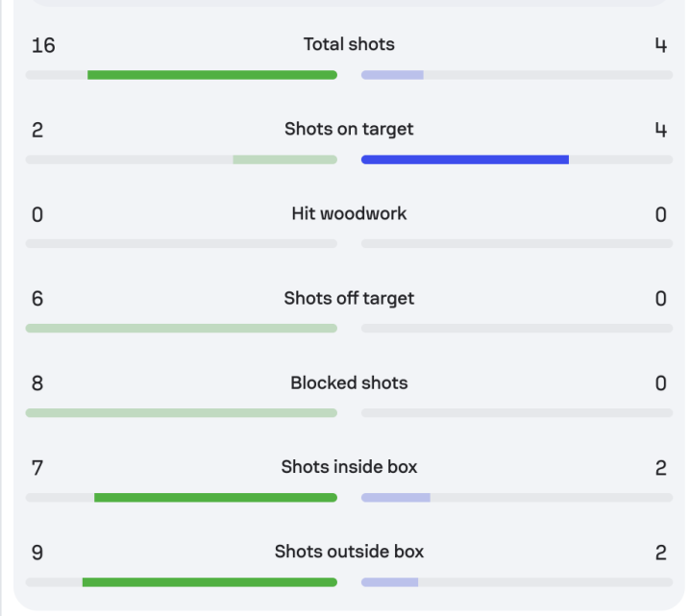Screen dimensions: 691x616
Task: Click the home team's Shots off target bar
Action: coord(181,329)
